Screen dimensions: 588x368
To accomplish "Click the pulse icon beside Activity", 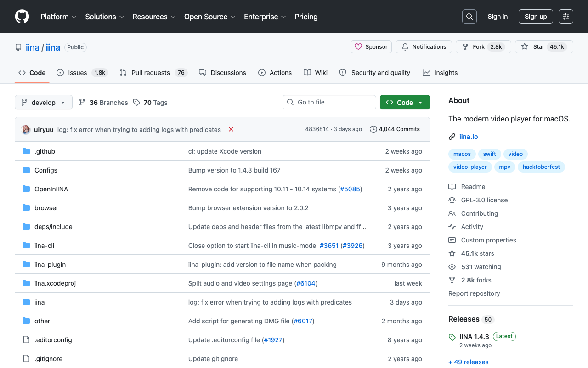I will point(452,227).
